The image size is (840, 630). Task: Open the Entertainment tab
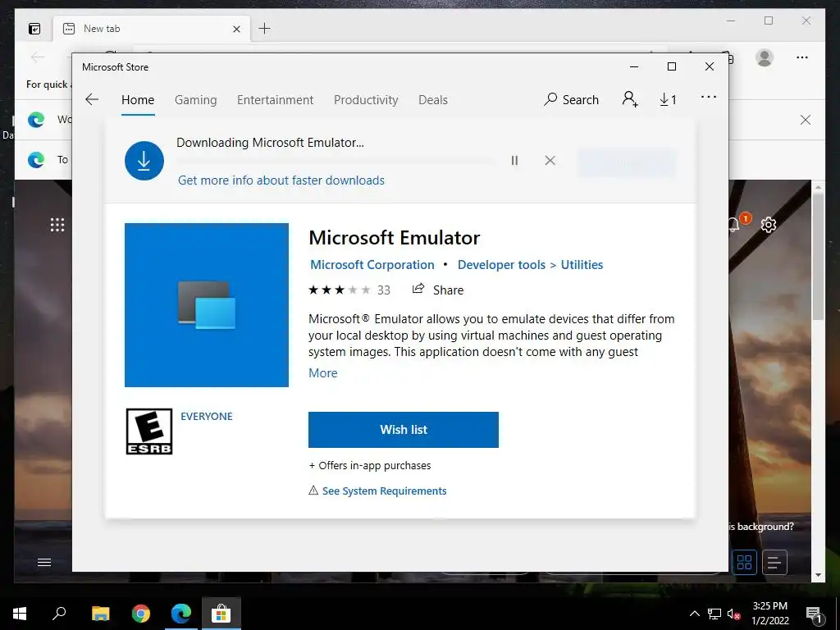pyautogui.click(x=276, y=99)
